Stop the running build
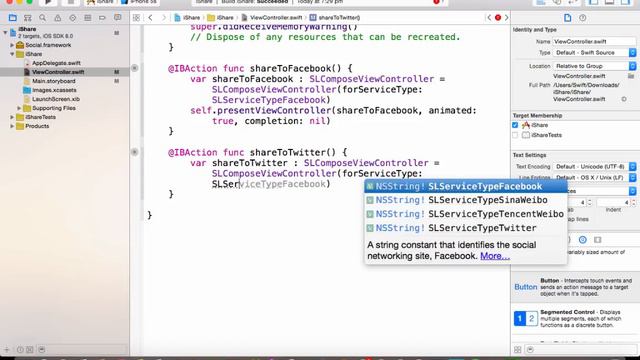The width and height of the screenshot is (640, 360). click(x=71, y=2)
